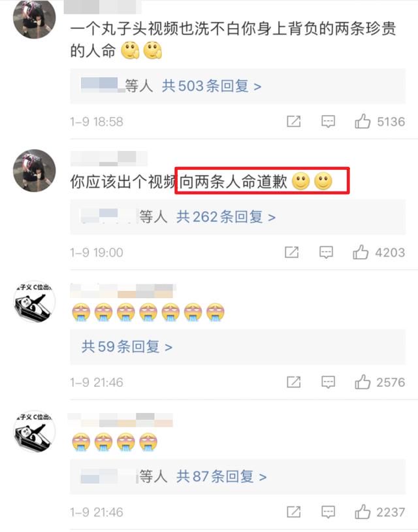Open reply bubble for 19:00 comment
Viewport: 418px width, 532px height.
(x=326, y=252)
